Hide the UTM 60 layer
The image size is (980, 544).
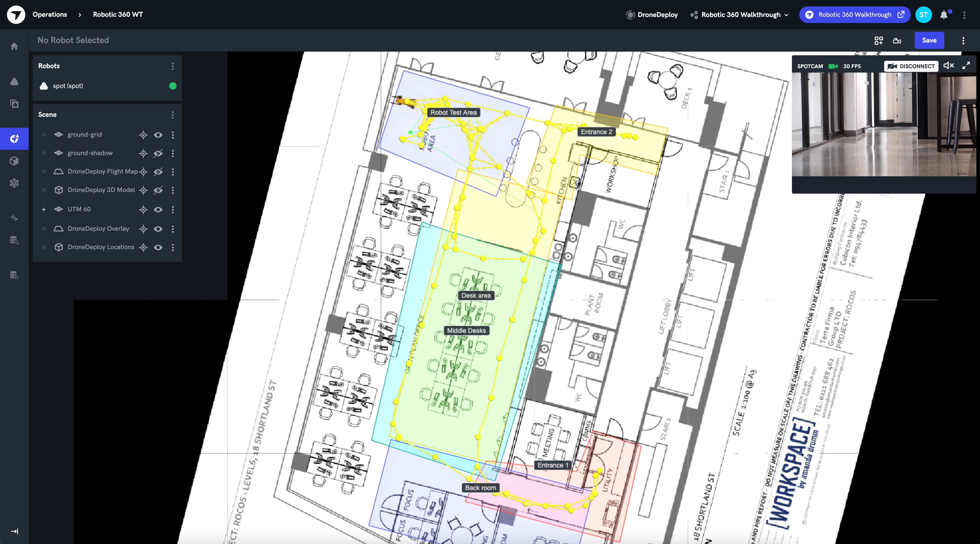click(x=158, y=210)
